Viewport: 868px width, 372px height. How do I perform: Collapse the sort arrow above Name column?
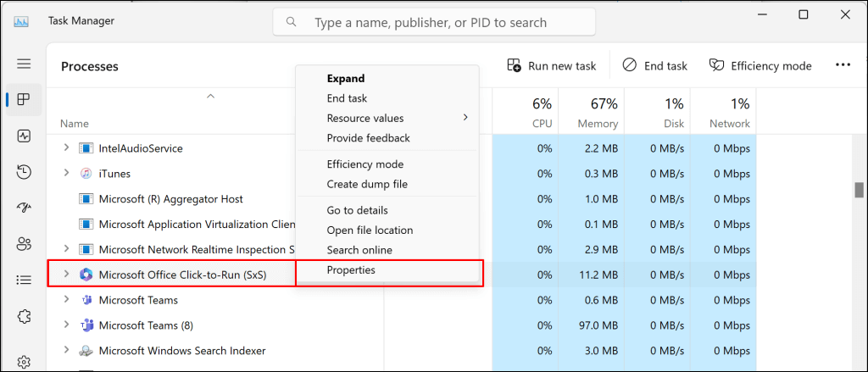coord(210,96)
